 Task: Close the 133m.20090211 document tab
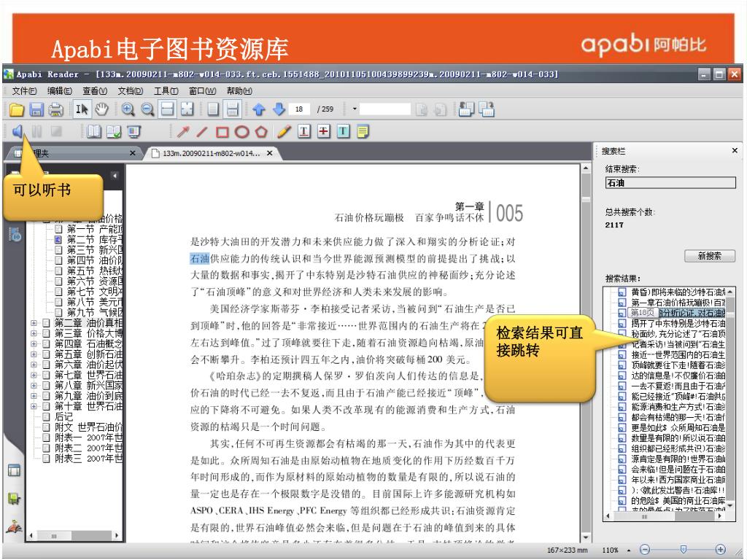point(270,153)
